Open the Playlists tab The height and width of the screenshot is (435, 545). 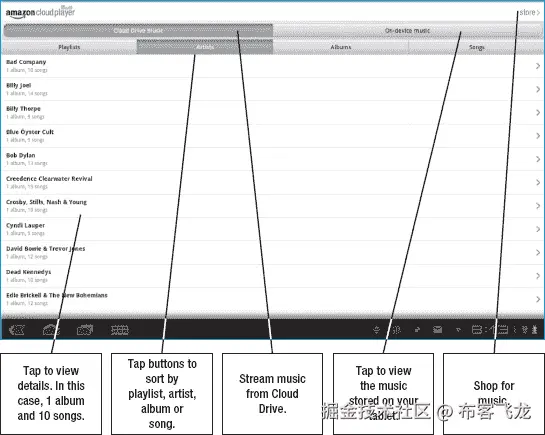click(69, 47)
